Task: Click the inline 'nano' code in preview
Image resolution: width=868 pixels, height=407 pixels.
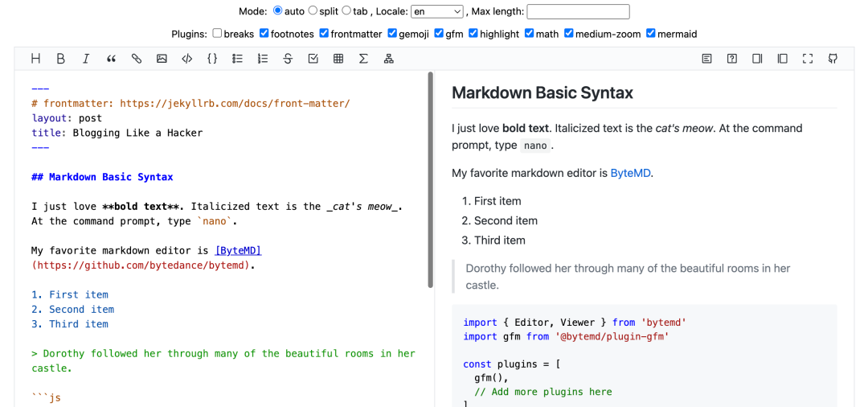Action: 535,146
